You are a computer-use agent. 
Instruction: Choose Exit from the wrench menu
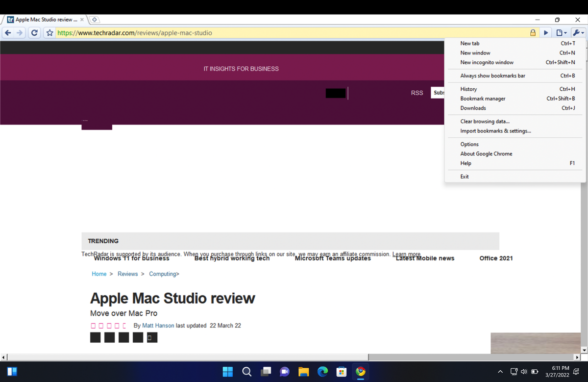(x=515, y=177)
